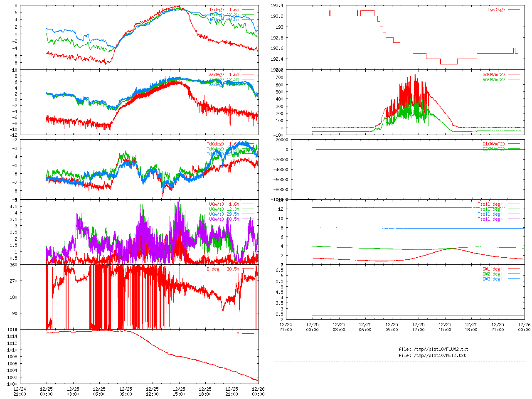
Task: Click the FLUX2.txt file path text
Action: click(x=433, y=349)
